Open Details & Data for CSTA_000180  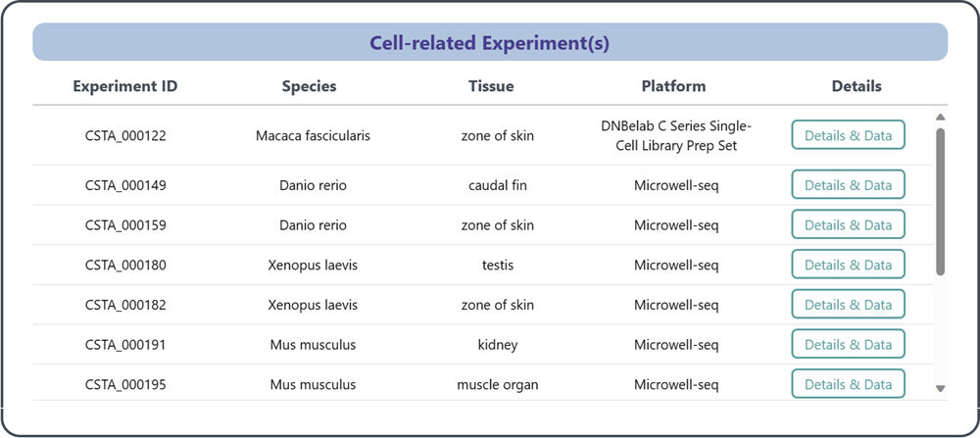tap(848, 265)
